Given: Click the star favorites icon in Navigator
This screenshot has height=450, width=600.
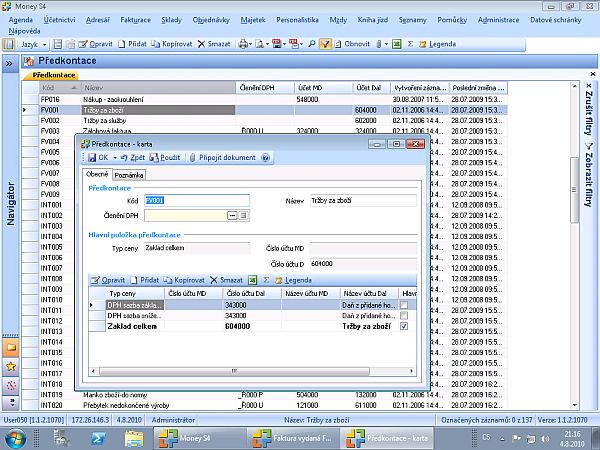Looking at the screenshot, I should click(11, 367).
